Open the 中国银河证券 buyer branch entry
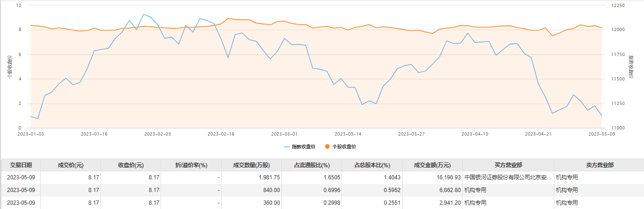 point(507,177)
